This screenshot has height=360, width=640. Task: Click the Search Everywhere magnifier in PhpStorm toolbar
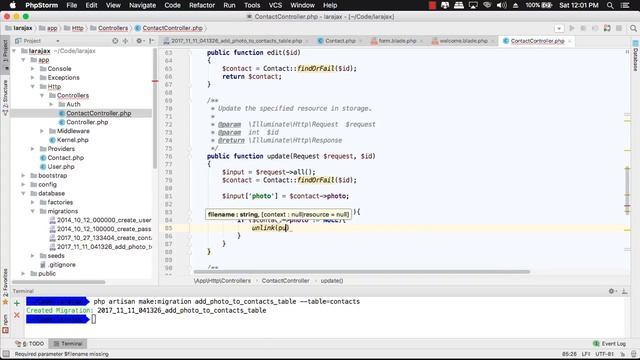[x=633, y=28]
